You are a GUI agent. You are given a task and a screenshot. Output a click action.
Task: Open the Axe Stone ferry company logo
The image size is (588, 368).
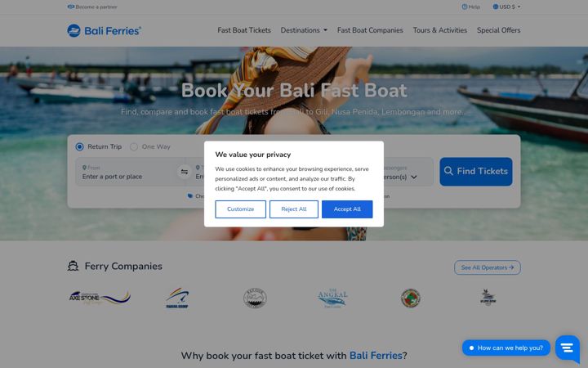(x=100, y=298)
